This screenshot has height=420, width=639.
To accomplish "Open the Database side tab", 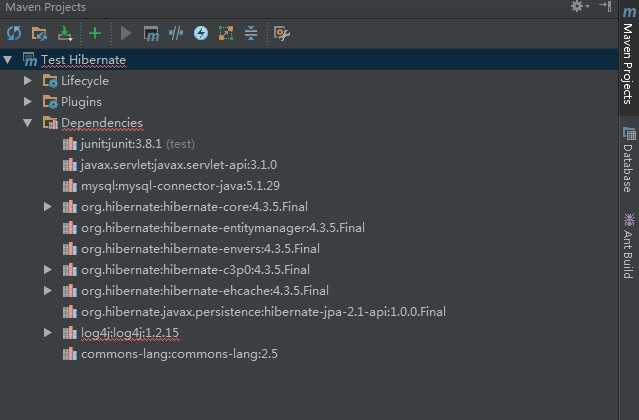I will [x=629, y=160].
